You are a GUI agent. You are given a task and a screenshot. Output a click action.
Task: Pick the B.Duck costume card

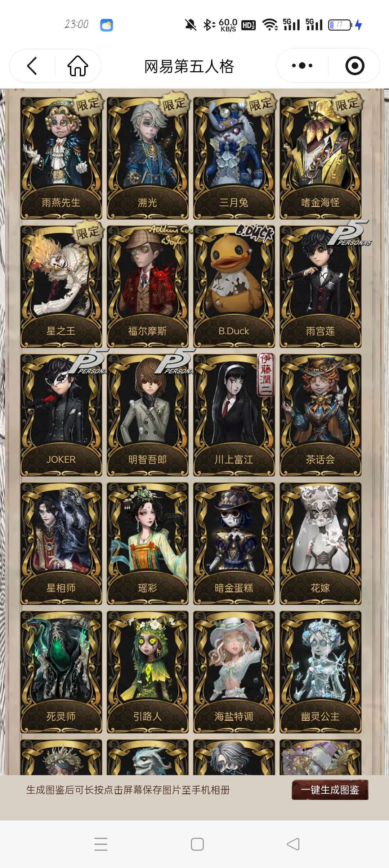(x=234, y=286)
